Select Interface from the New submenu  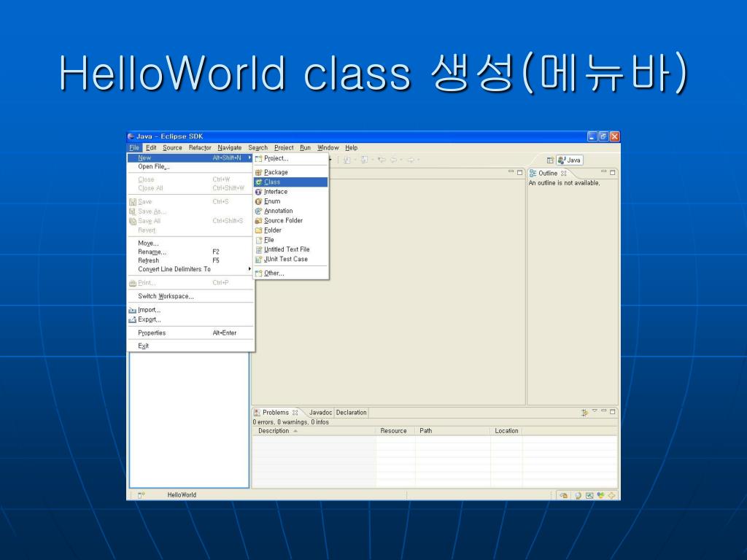click(x=290, y=192)
